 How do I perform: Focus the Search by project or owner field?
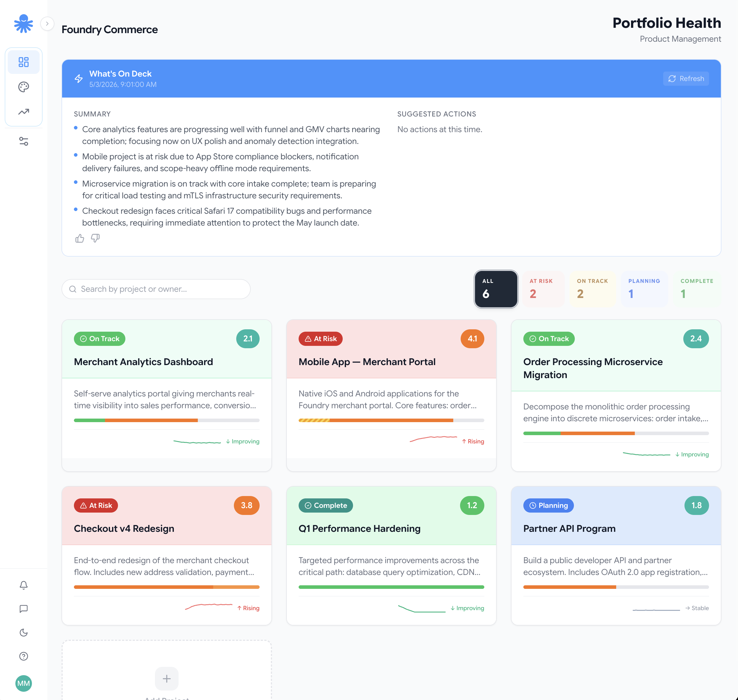pyautogui.click(x=156, y=289)
